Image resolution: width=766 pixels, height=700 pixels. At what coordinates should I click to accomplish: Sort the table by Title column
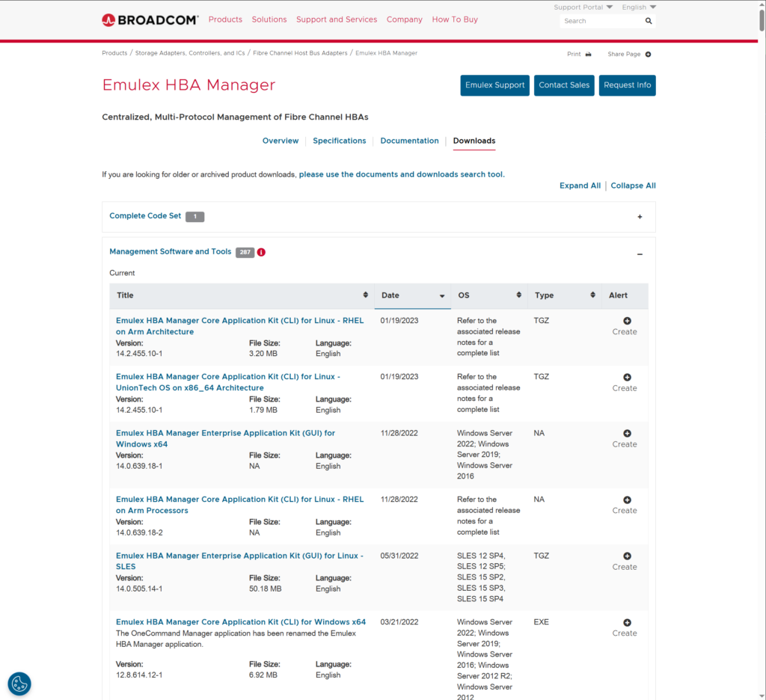239,295
